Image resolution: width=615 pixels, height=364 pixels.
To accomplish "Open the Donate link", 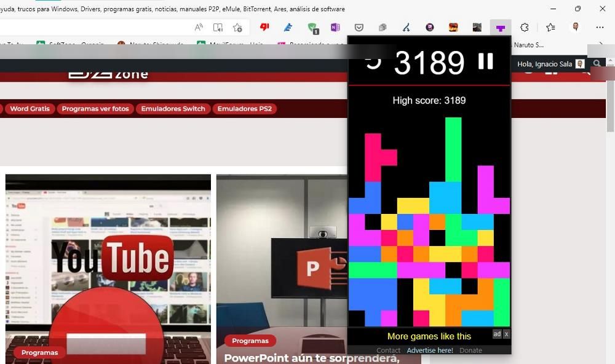I will [470, 350].
